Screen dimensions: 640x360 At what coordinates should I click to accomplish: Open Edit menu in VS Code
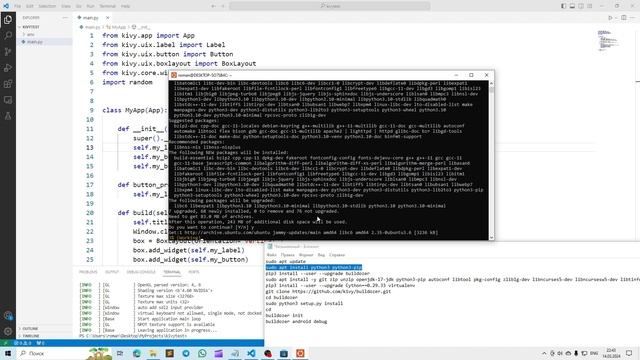click(x=30, y=6)
